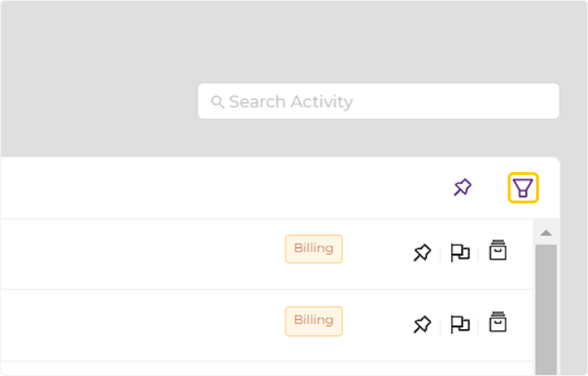Toggle pinned-only view using header pin
This screenshot has height=376, width=588.
(x=462, y=188)
